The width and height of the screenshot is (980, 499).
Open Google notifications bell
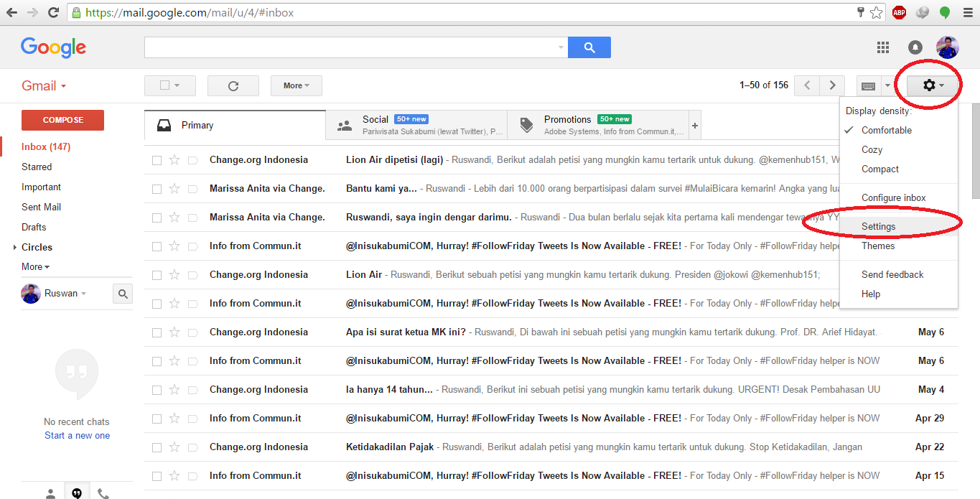click(915, 47)
